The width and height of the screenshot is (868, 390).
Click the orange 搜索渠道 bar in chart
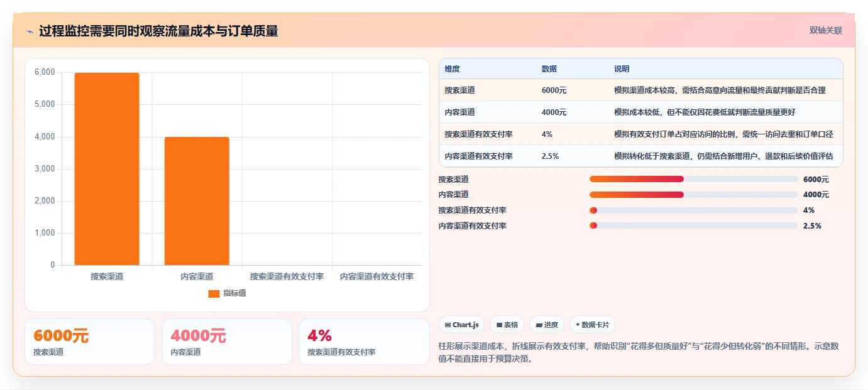107,169
